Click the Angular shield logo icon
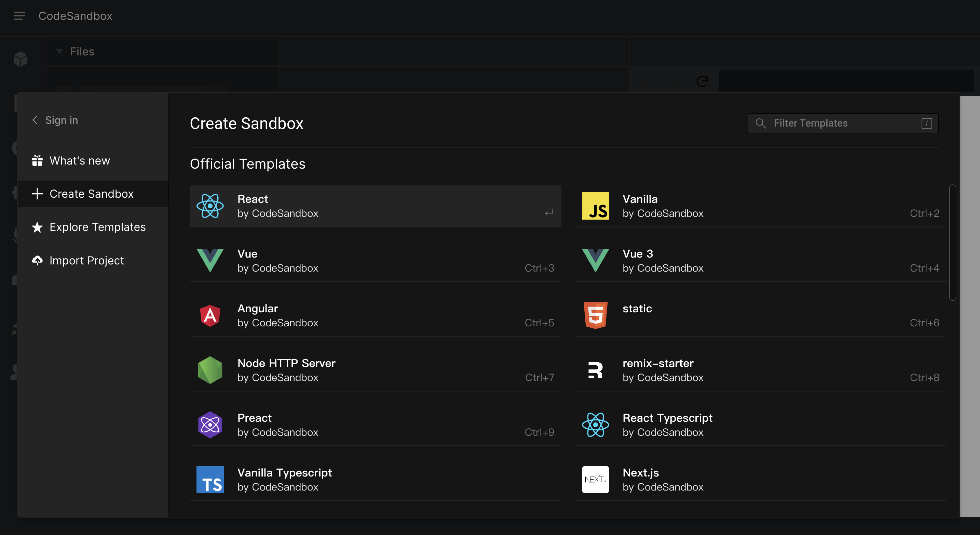Viewport: 980px width, 535px height. click(x=210, y=316)
